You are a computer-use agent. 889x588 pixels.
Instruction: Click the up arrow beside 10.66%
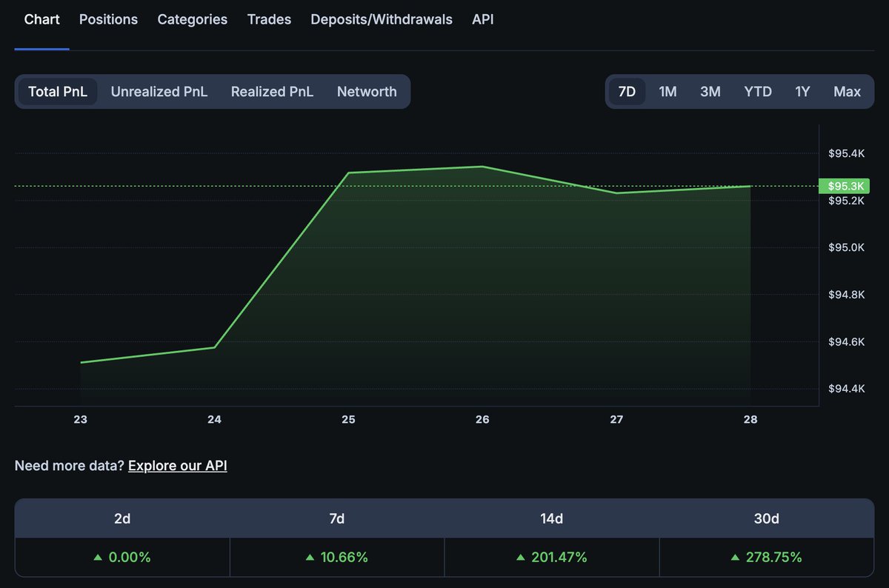coord(310,558)
